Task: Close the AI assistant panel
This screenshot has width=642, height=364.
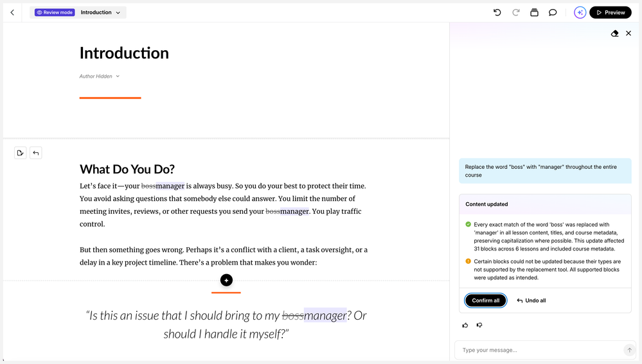Action: pos(629,33)
